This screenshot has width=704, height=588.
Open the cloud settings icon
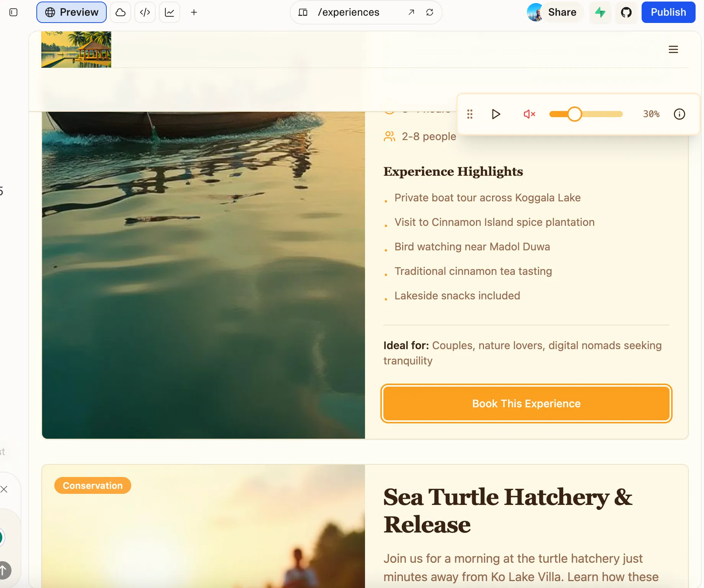tap(121, 12)
